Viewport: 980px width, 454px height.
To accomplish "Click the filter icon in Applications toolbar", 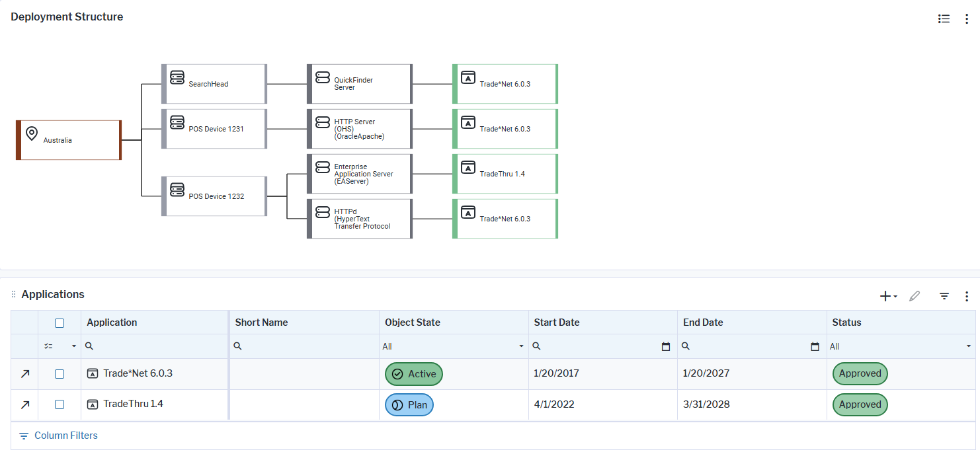I will point(944,296).
